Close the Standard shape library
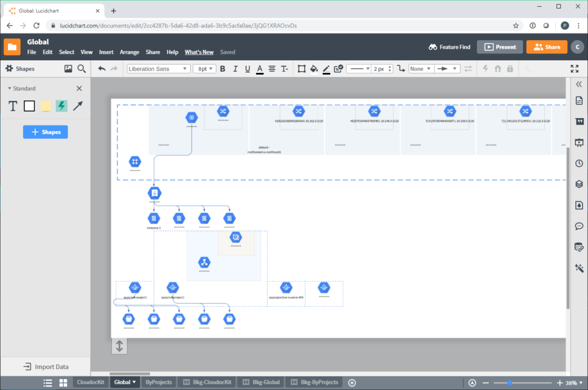This screenshot has height=390, width=588. [x=79, y=88]
